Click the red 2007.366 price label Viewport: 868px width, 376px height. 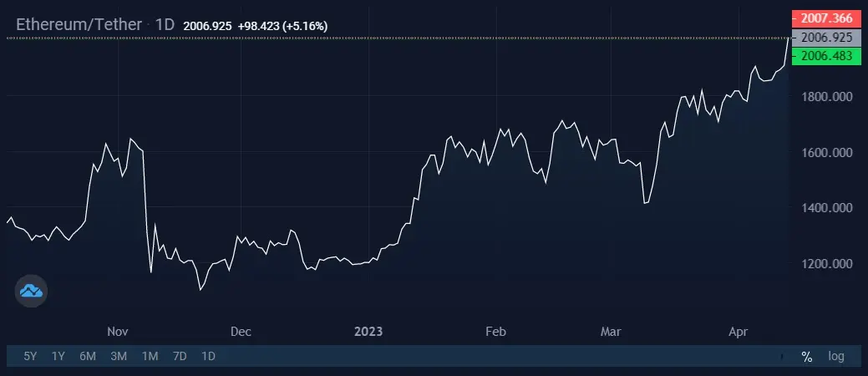[826, 18]
